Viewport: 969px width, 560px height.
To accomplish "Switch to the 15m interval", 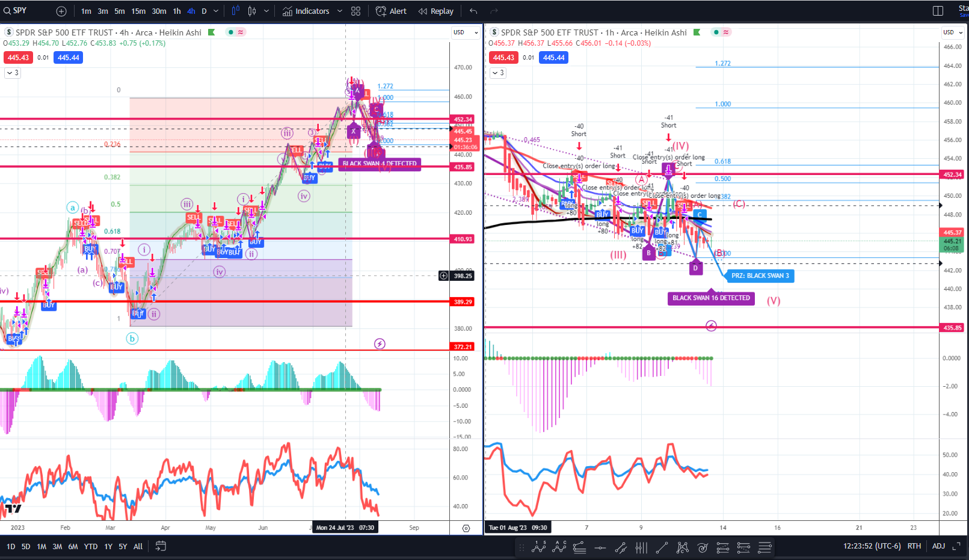I will coord(138,11).
